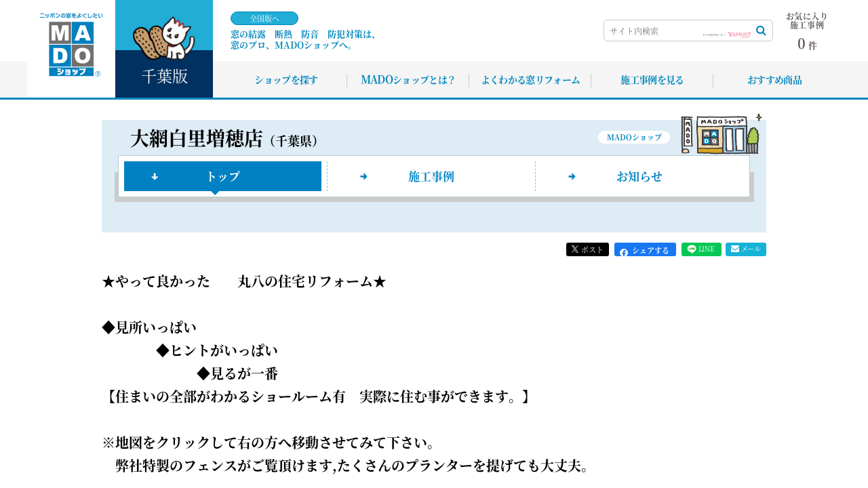Switch to the 施工事例 tab

(x=431, y=176)
